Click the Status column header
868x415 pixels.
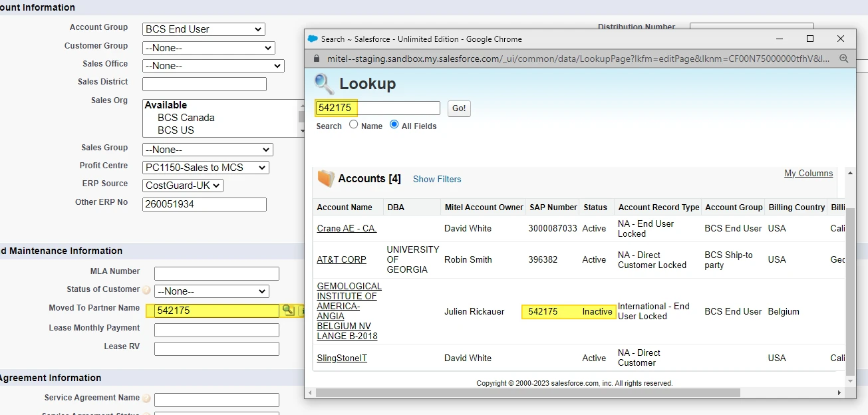pyautogui.click(x=595, y=207)
